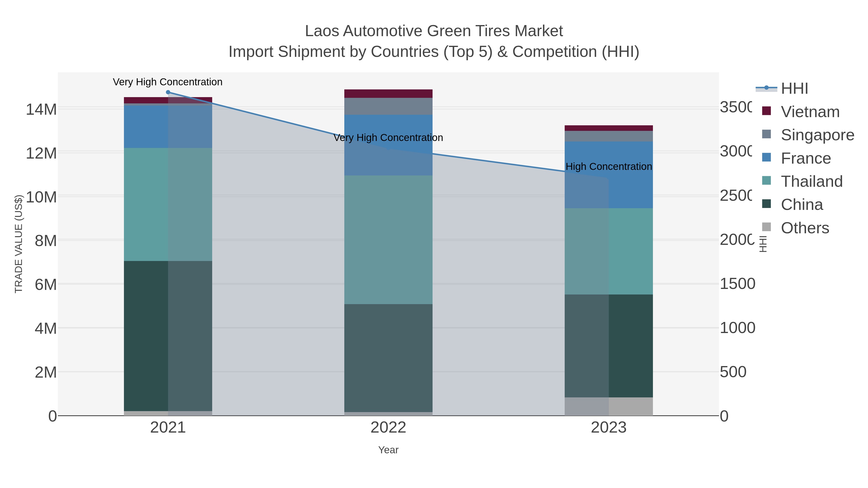Screen dimensions: 868x488
Task: Click the China dark green legend swatch
Action: tap(766, 204)
